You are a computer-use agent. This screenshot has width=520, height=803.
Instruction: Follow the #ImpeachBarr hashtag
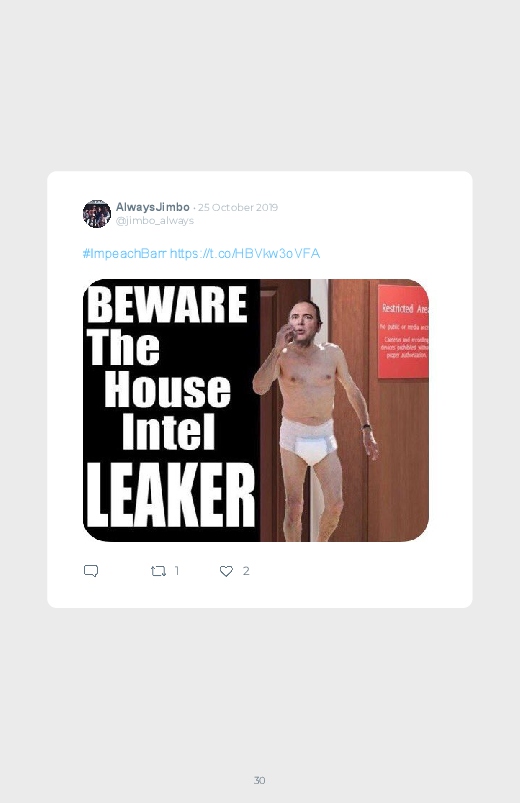tap(124, 253)
